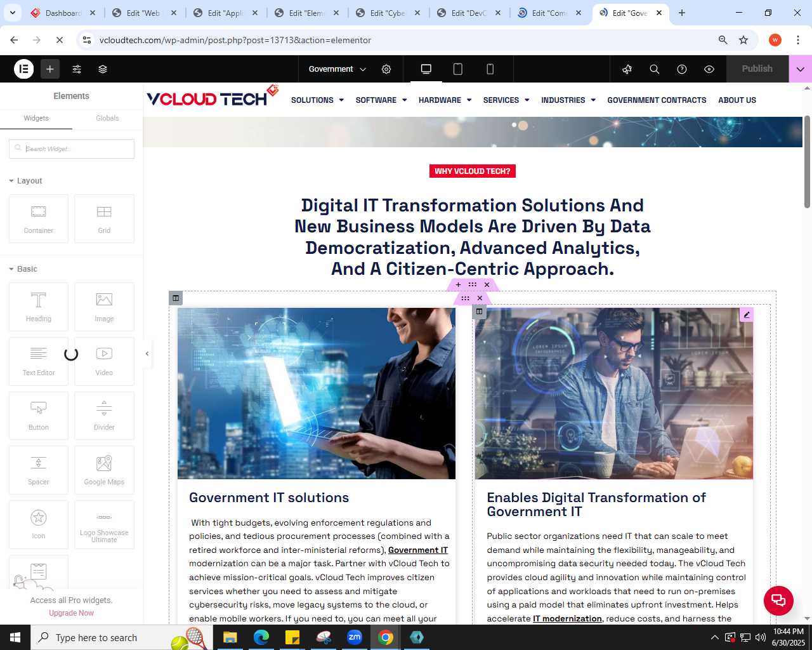Screen dimensions: 812x650
Task: Preview changes with the eye icon
Action: pos(709,69)
